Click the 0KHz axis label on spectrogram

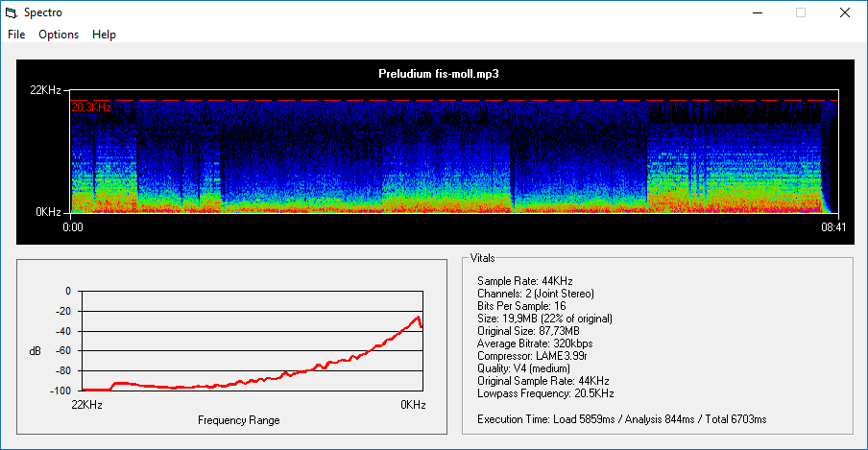[x=48, y=212]
